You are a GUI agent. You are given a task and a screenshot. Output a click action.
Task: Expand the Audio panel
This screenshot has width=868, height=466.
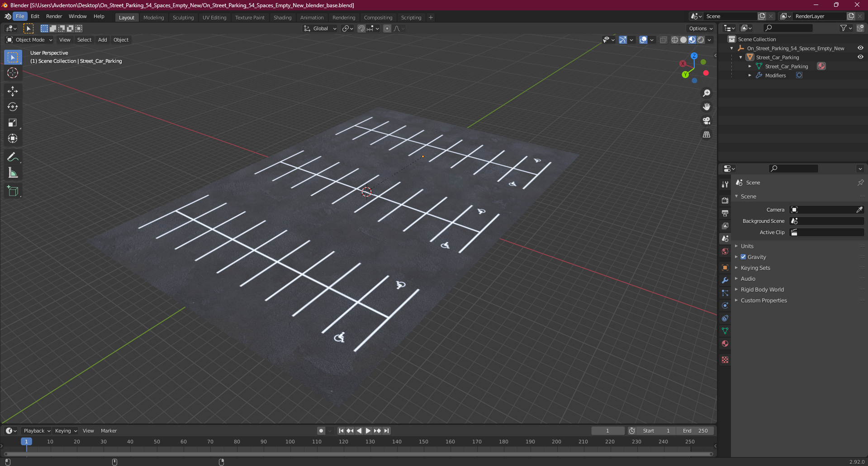(x=748, y=278)
